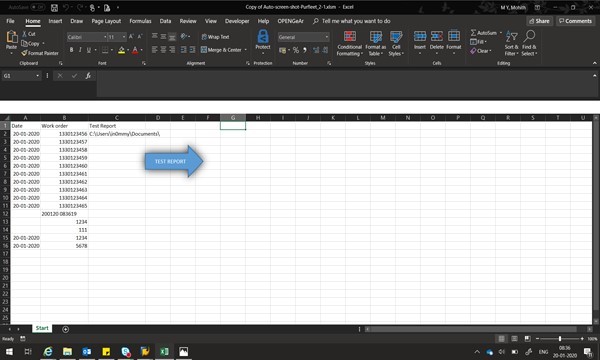This screenshot has height=360, width=600.
Task: Open the File tab
Action: click(x=10, y=21)
